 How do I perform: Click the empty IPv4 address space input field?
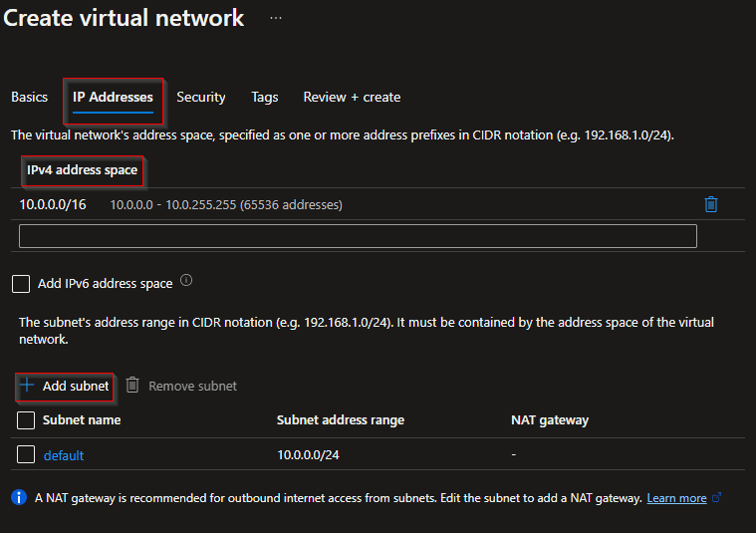tap(358, 236)
